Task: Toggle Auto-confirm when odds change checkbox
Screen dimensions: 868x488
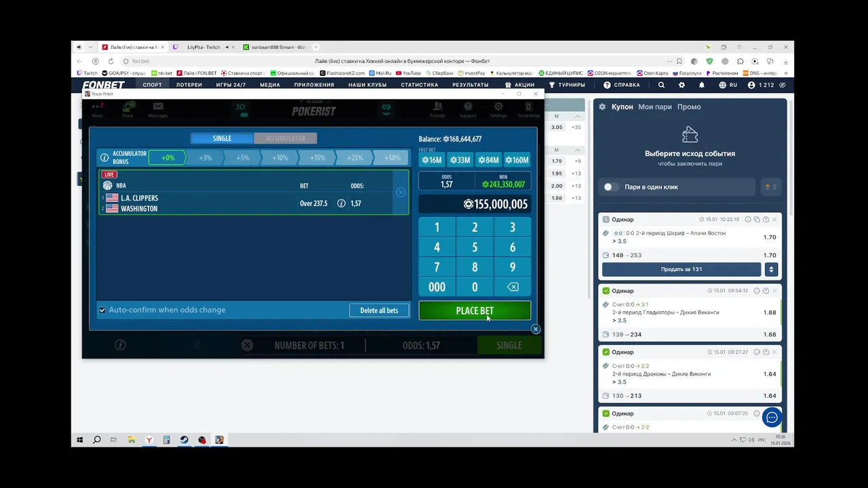Action: (x=102, y=310)
